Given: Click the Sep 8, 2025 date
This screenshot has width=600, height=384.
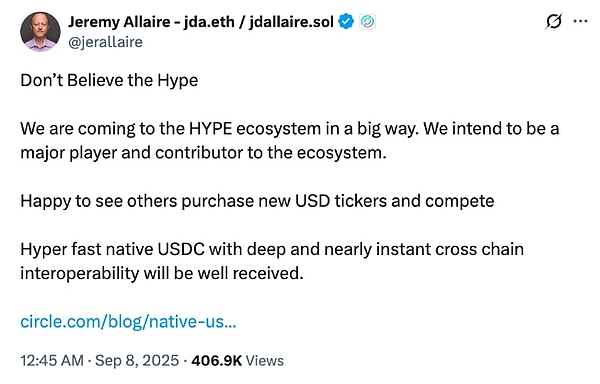Looking at the screenshot, I should click(x=137, y=361).
